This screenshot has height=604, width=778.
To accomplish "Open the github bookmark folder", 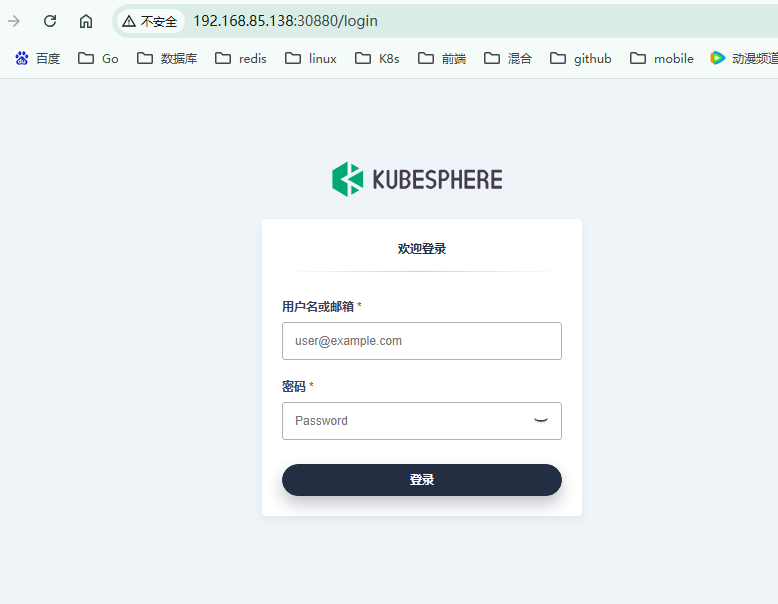I will click(581, 59).
